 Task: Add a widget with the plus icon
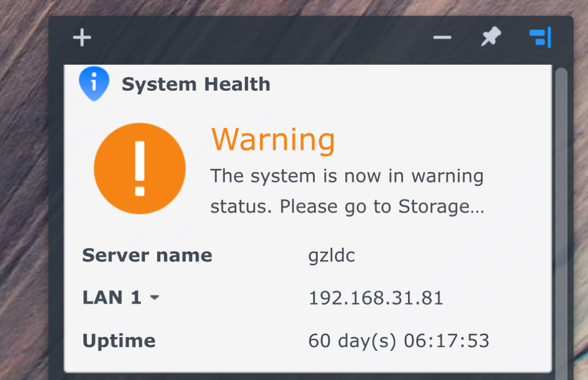pyautogui.click(x=82, y=37)
